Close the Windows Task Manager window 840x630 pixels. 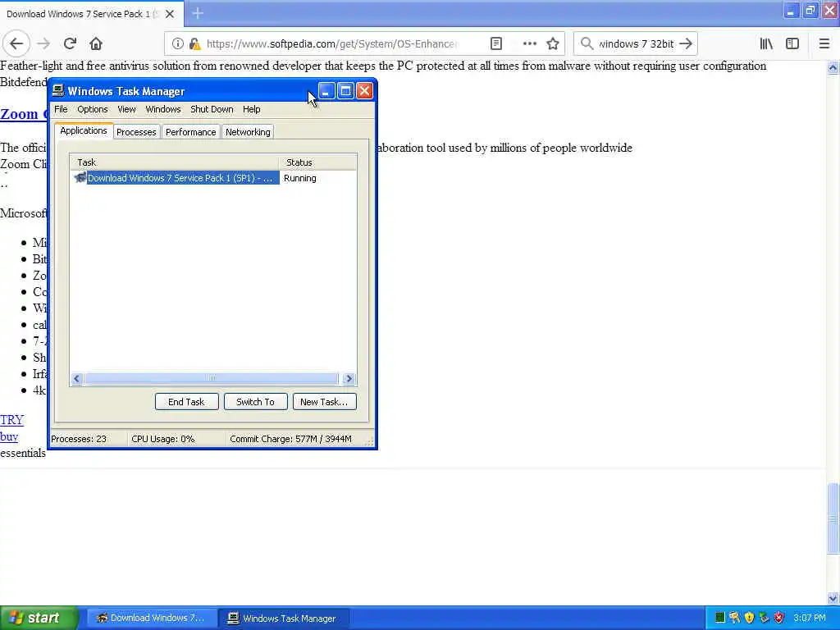coord(364,91)
